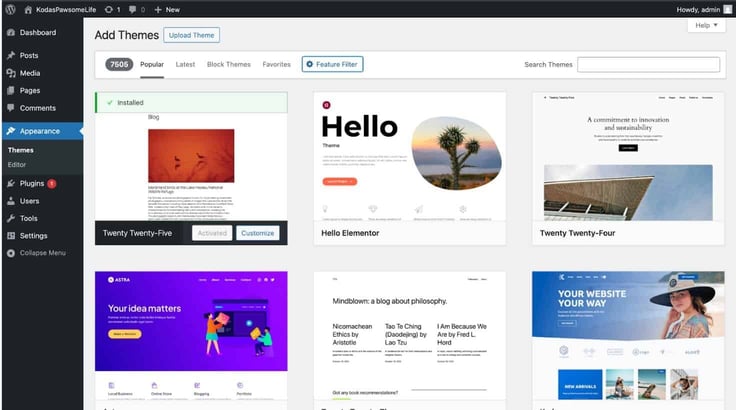The height and width of the screenshot is (410, 736).
Task: Click the Feature Filter button
Action: [x=332, y=64]
